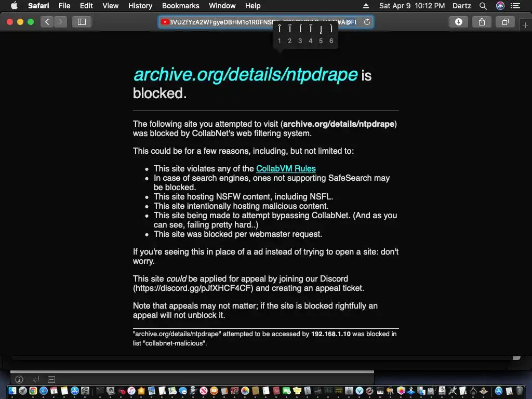Image resolution: width=532 pixels, height=399 pixels.
Task: Open the Apple menu
Action: [14, 6]
